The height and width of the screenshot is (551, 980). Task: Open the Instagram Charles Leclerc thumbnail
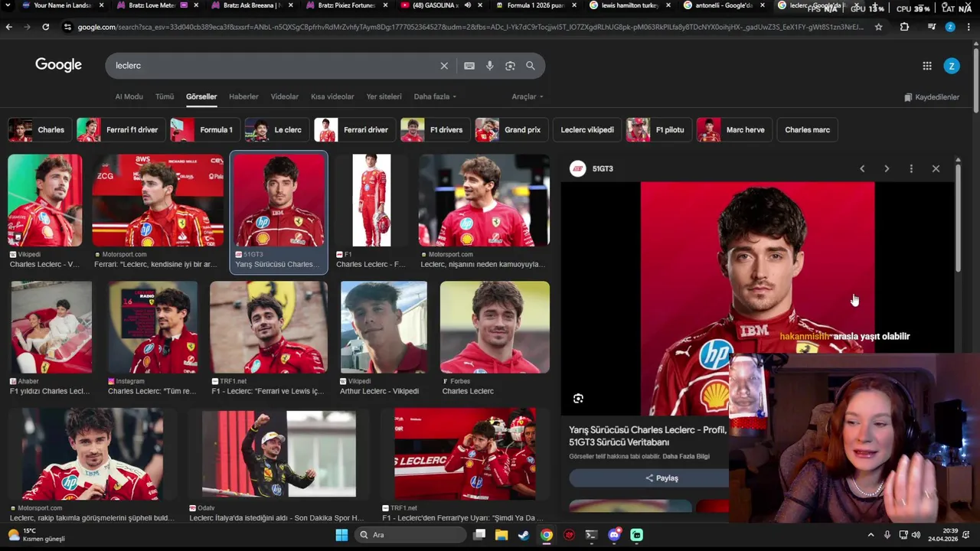[x=152, y=327]
